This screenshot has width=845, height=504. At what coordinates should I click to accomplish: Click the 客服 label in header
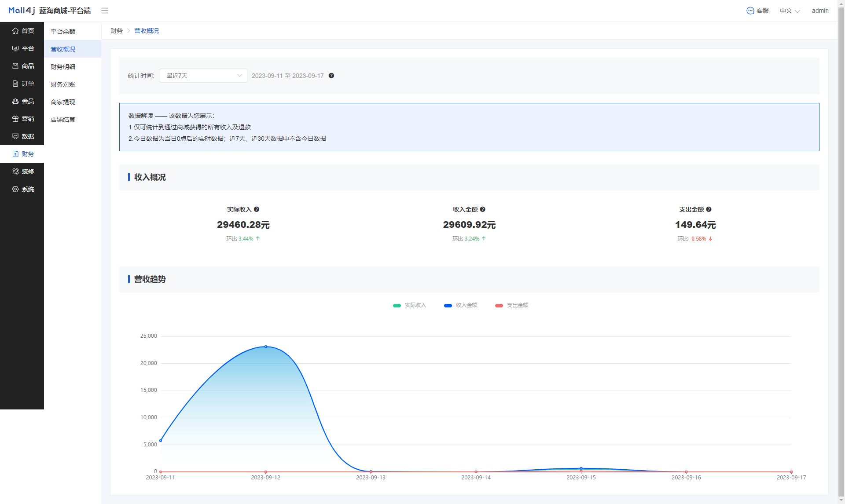click(x=763, y=11)
